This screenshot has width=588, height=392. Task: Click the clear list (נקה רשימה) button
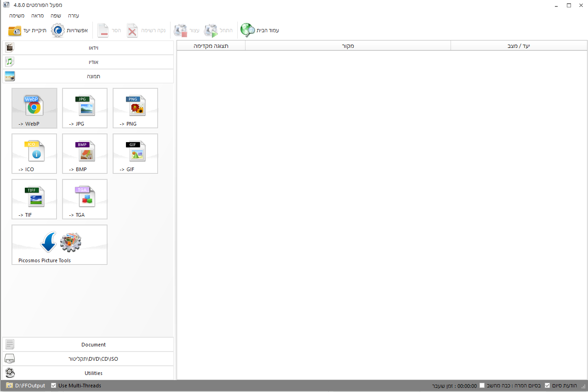coord(146,30)
